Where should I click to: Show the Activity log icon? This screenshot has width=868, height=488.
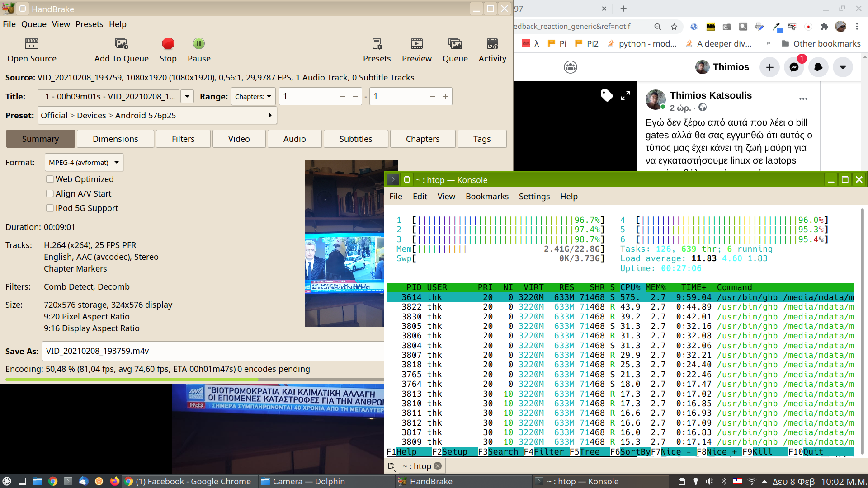point(492,44)
